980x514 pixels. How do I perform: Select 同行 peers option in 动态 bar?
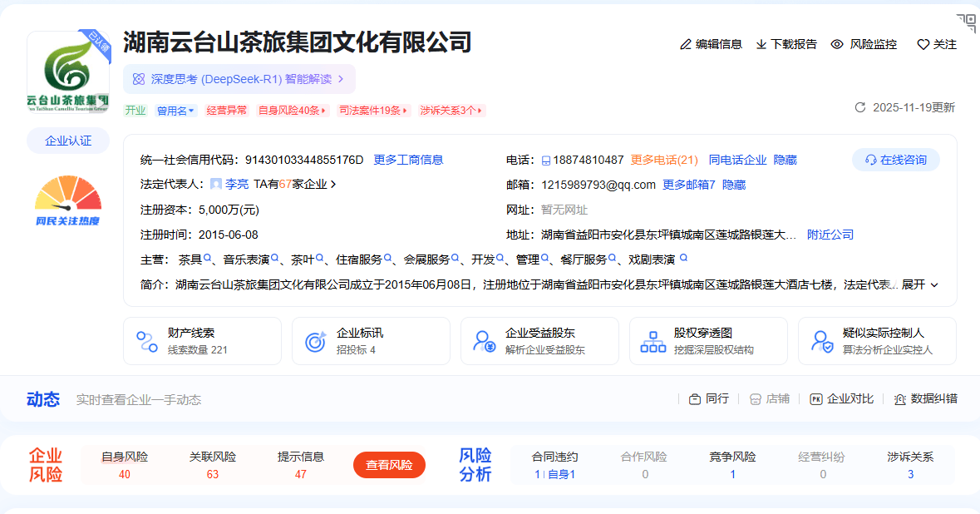click(708, 399)
